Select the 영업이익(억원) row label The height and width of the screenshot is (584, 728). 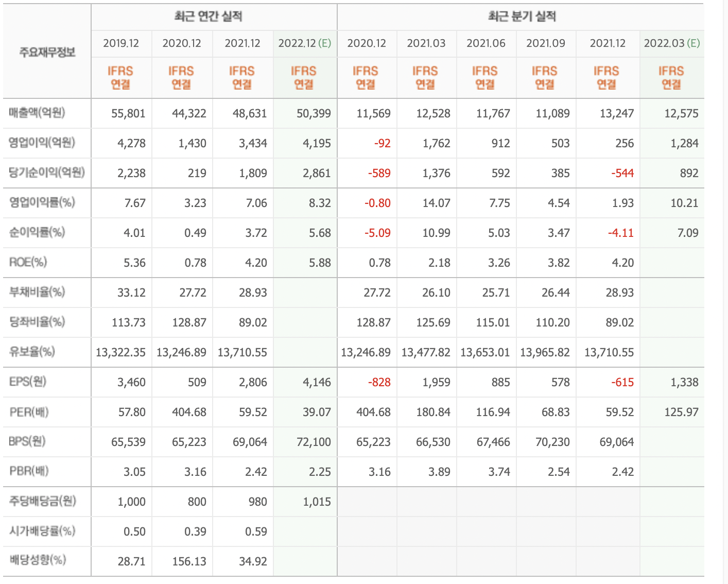click(42, 143)
